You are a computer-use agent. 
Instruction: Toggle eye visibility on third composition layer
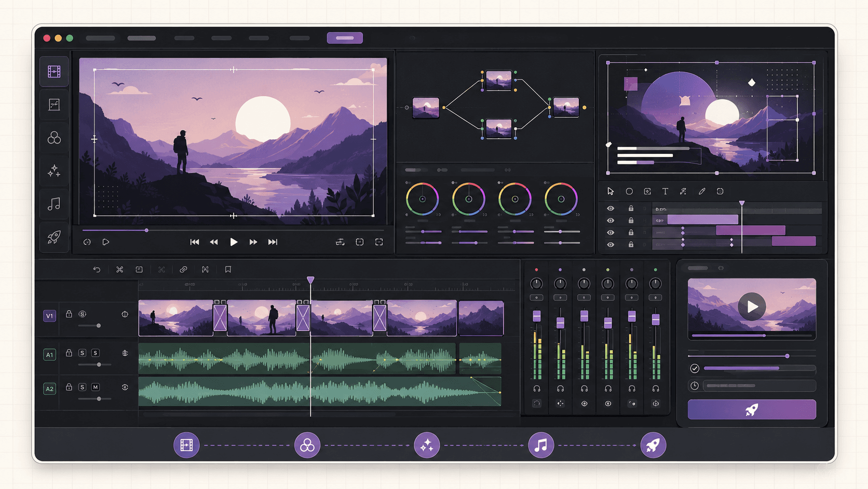tap(611, 232)
